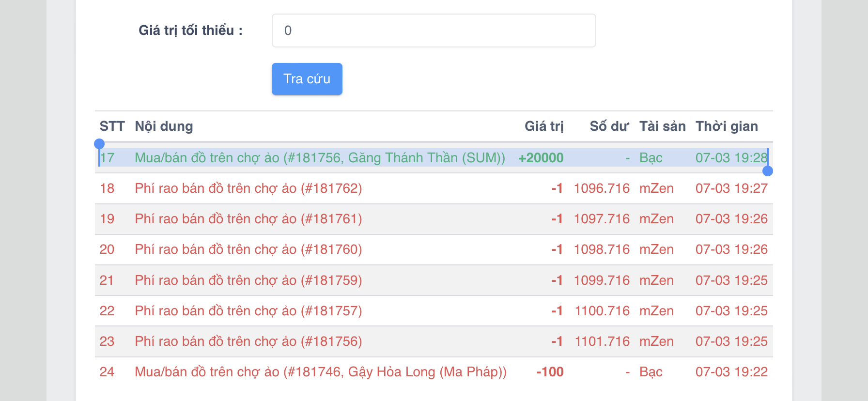Click the fee entry for listing #181756
The image size is (868, 401).
(248, 341)
